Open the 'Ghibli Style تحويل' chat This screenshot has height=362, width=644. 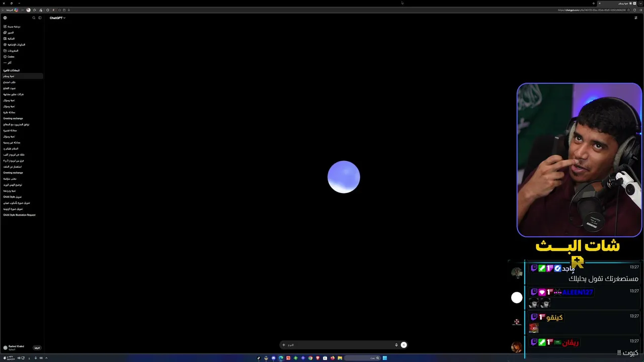click(13, 197)
